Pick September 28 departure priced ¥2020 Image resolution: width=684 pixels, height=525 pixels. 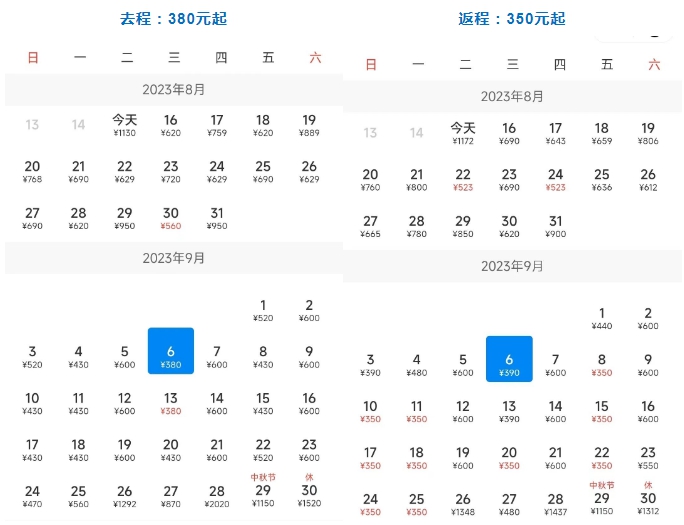[217, 496]
